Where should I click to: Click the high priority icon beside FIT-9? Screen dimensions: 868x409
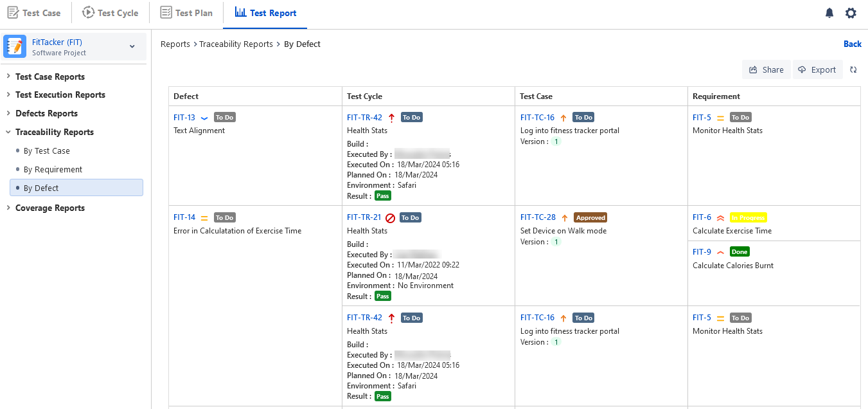720,252
